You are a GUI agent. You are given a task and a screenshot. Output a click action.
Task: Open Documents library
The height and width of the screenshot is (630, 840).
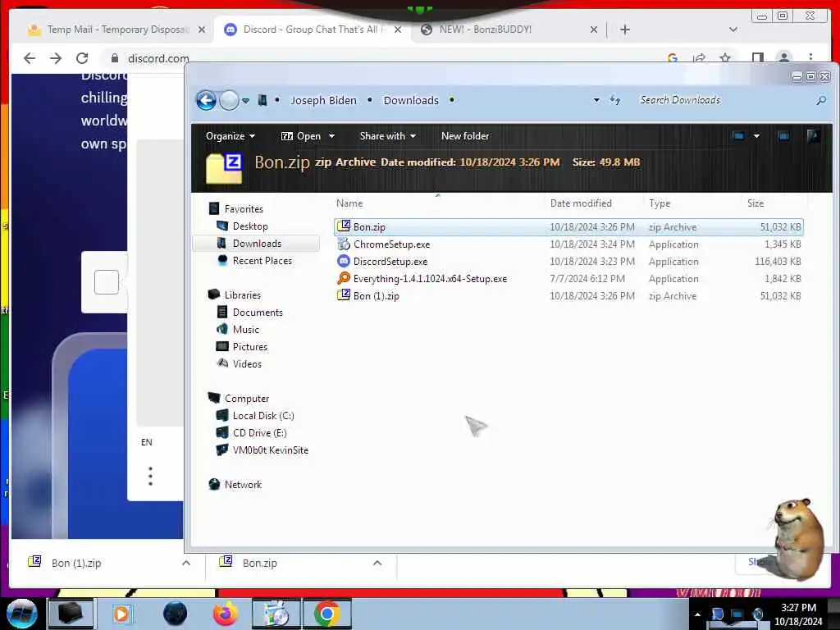257,313
